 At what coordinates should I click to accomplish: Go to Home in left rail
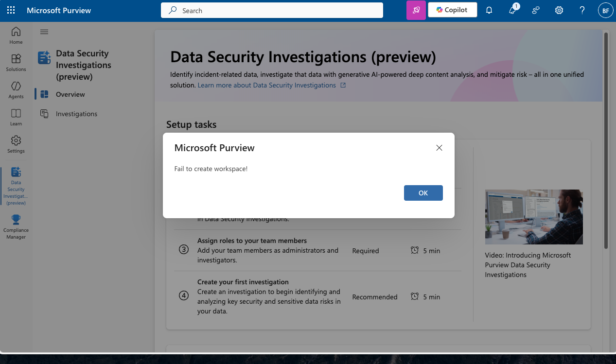(16, 35)
